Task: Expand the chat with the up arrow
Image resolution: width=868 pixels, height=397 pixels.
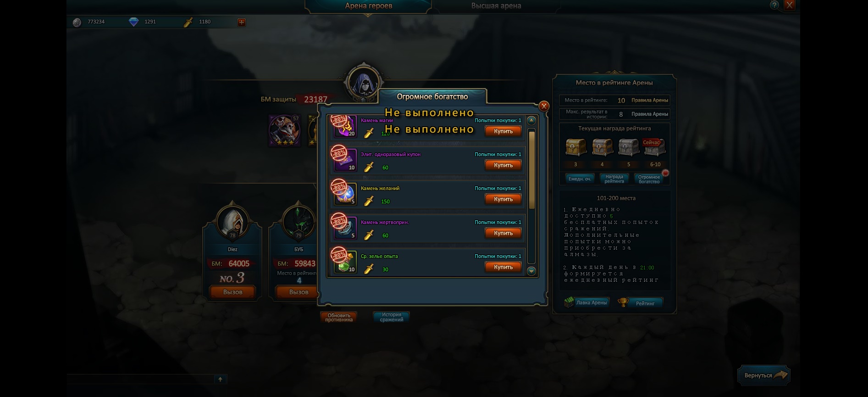Action: tap(220, 379)
